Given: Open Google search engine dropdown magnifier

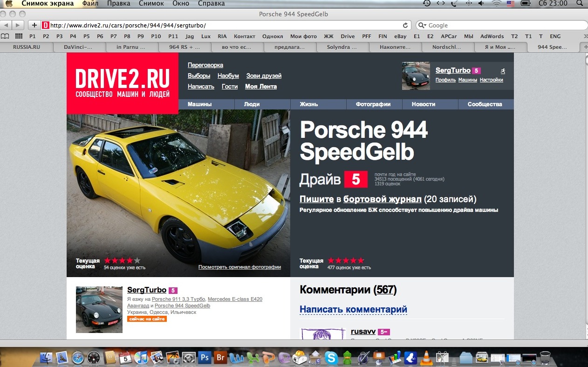Looking at the screenshot, I should pyautogui.click(x=422, y=25).
